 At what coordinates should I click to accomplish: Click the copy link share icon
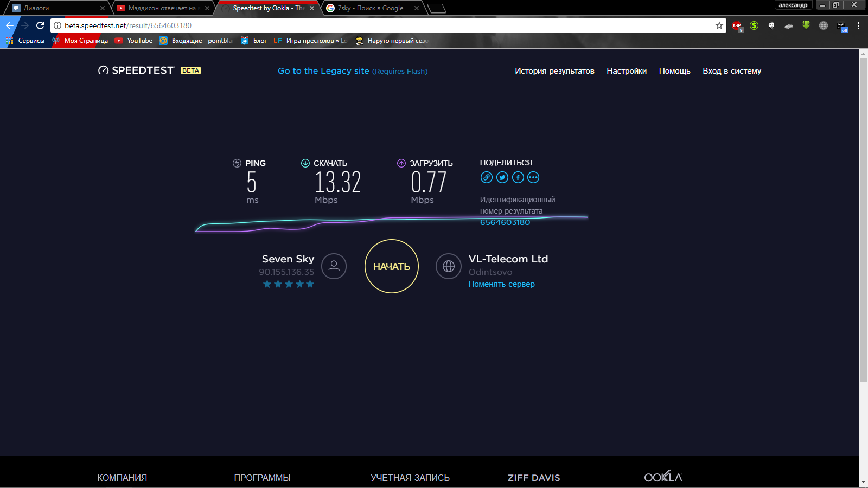[x=487, y=177]
